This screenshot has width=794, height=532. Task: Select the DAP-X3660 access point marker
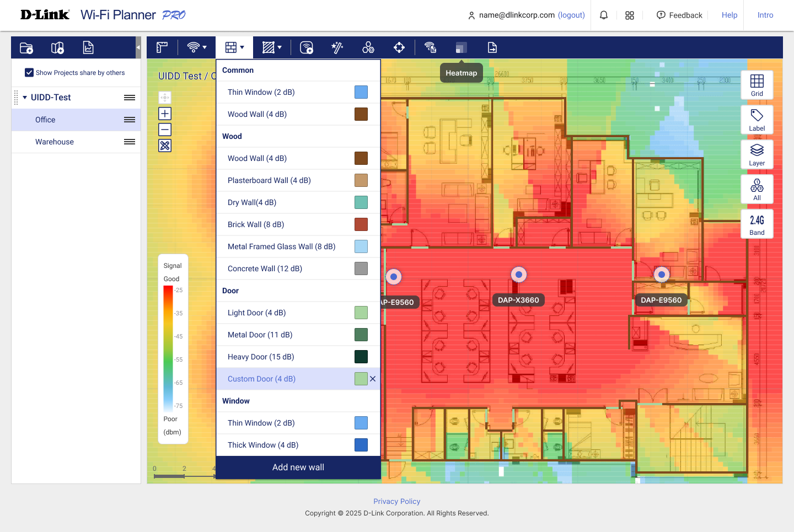coord(519,274)
